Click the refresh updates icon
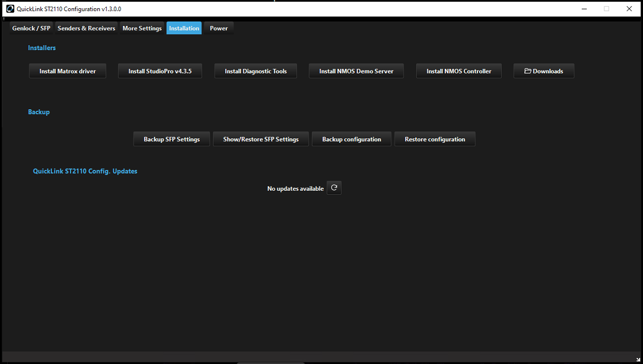The height and width of the screenshot is (364, 643). 334,188
